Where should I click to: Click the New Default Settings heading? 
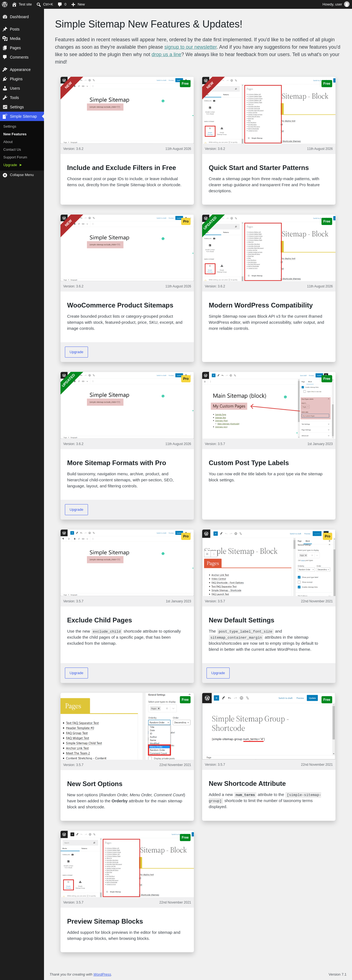click(241, 620)
